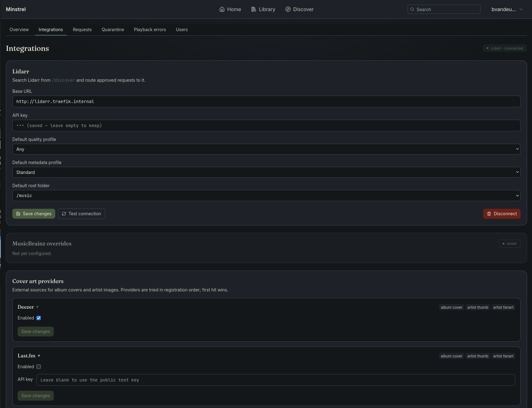Open Library in the top navigation
This screenshot has height=408, width=532.
point(263,9)
